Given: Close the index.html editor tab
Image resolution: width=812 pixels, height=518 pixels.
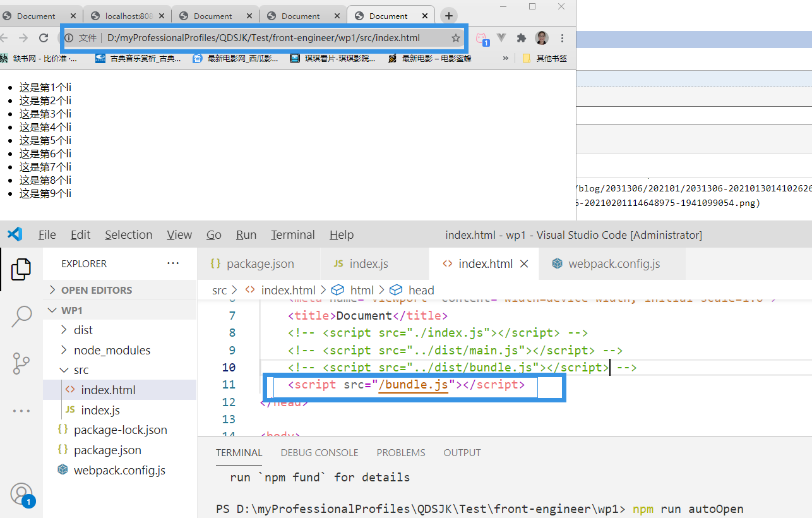Looking at the screenshot, I should coord(523,264).
